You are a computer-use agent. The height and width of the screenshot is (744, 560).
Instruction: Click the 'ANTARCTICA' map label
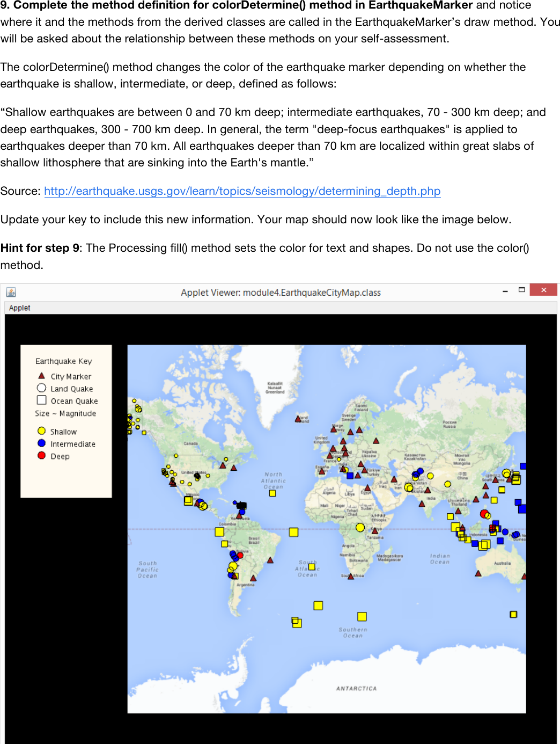357,688
